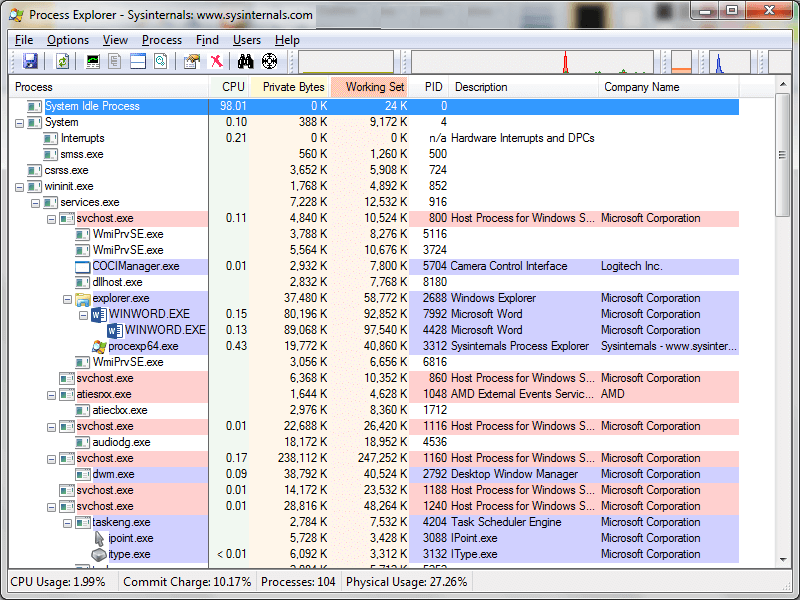Viewport: 800px width, 600px height.
Task: Toggle the lower pane toolbar icon
Action: pos(138,61)
